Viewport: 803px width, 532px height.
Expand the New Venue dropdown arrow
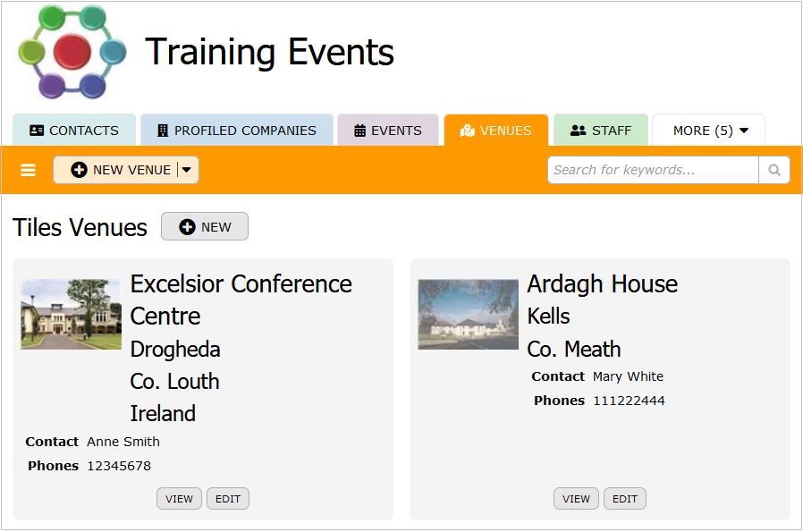coord(187,170)
